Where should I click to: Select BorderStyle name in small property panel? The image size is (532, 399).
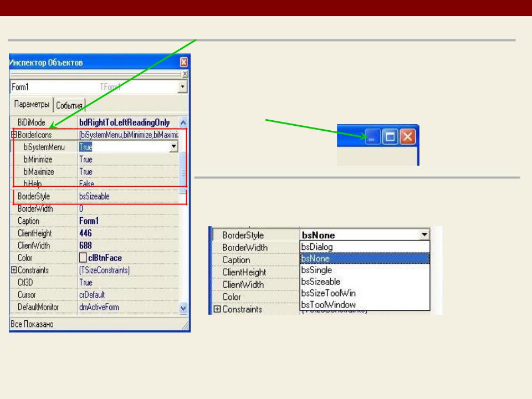click(243, 235)
